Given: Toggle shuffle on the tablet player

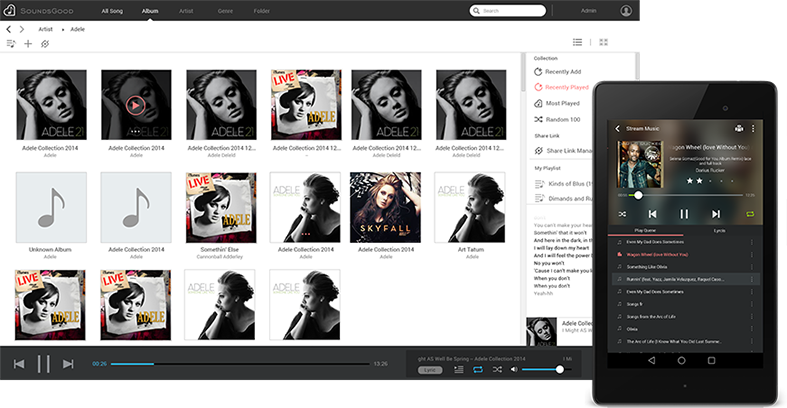Looking at the screenshot, I should [622, 214].
